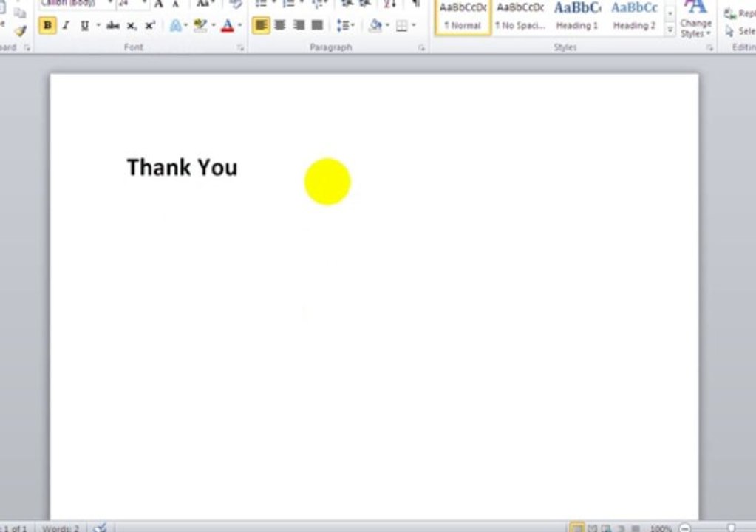Select Align Text Left button
Screen dimensions: 756x532
(261, 25)
